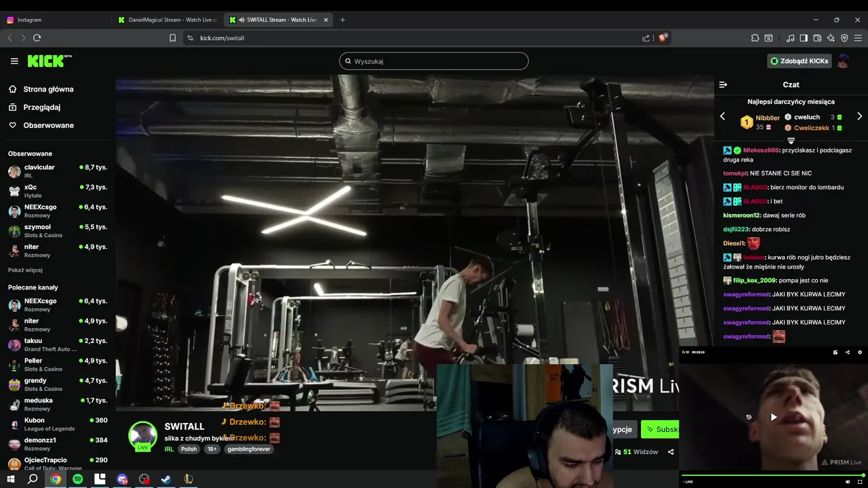This screenshot has height=488, width=868.
Task: Play the mini player video
Action: pyautogui.click(x=774, y=418)
